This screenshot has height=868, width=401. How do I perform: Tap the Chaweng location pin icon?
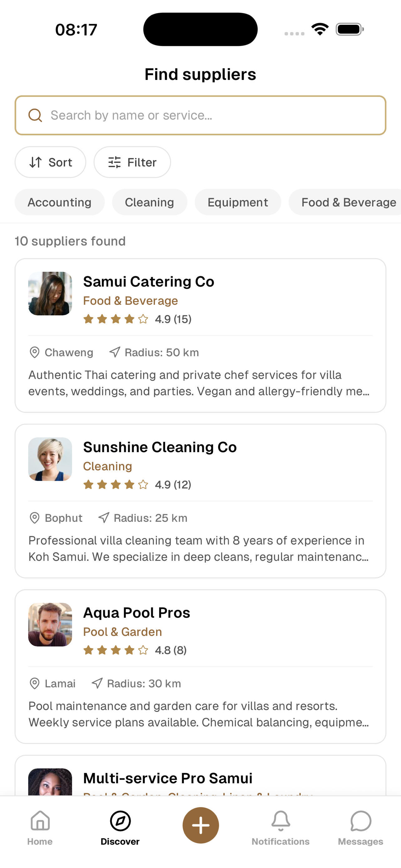(35, 352)
